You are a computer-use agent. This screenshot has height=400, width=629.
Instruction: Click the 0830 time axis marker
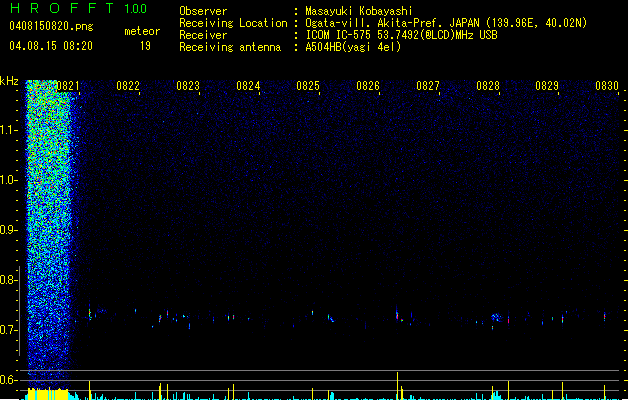point(607,86)
